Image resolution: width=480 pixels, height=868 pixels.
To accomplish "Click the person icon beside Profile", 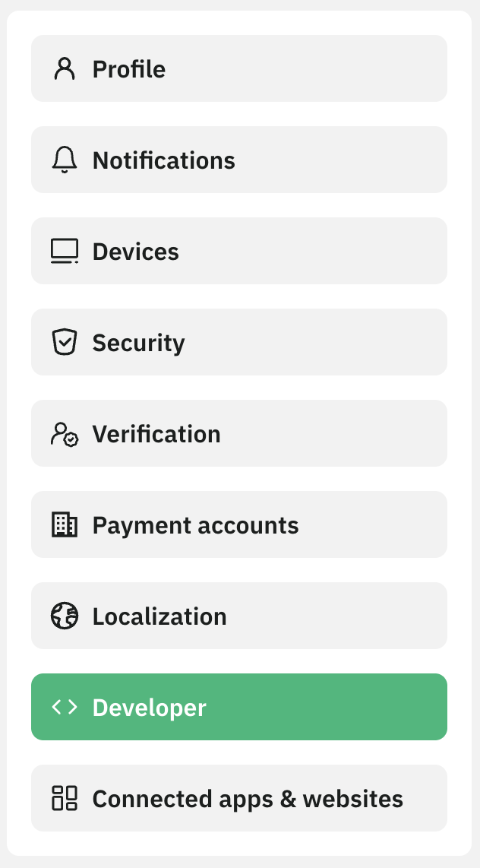I will coord(65,69).
